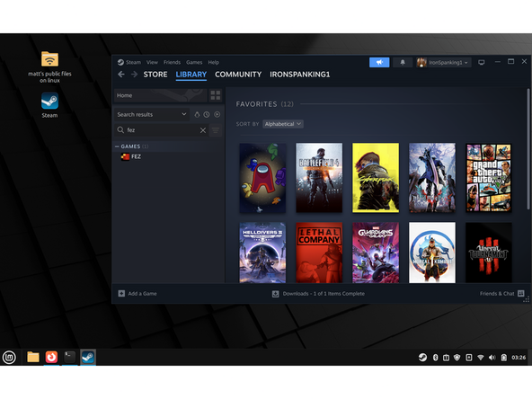Open the announcements megaphone button
This screenshot has height=399, width=532.
[x=379, y=62]
